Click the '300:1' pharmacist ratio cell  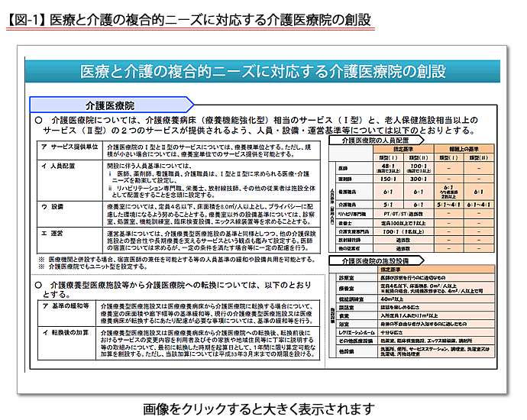419,179
